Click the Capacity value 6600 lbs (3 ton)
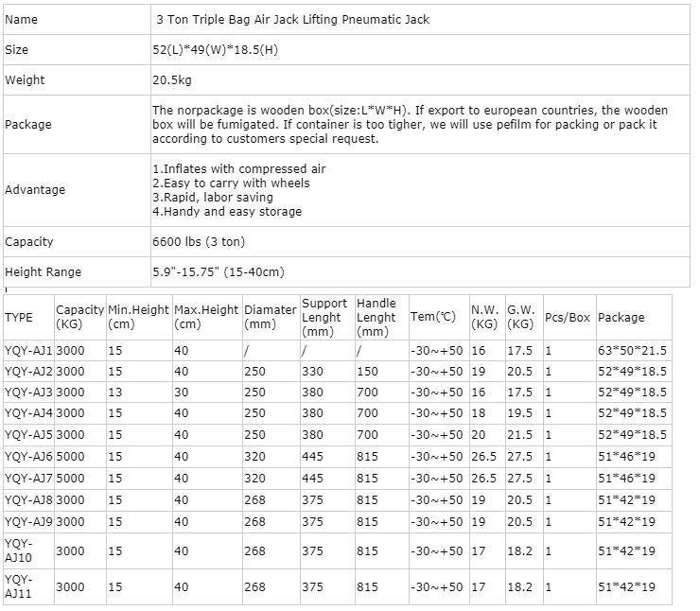This screenshot has width=700, height=611. tap(201, 241)
